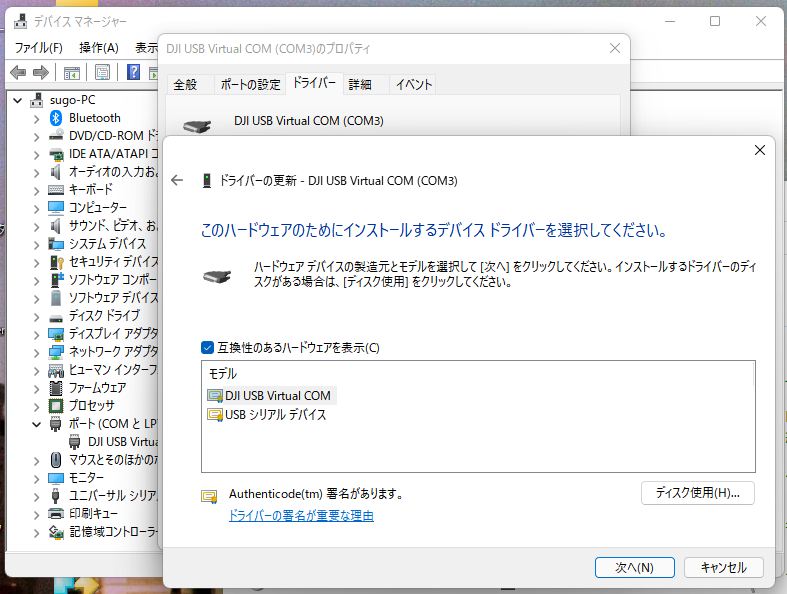This screenshot has width=787, height=594.
Task: Click the network adapter (ネットワーク アダプター) icon
Action: pyautogui.click(x=56, y=352)
